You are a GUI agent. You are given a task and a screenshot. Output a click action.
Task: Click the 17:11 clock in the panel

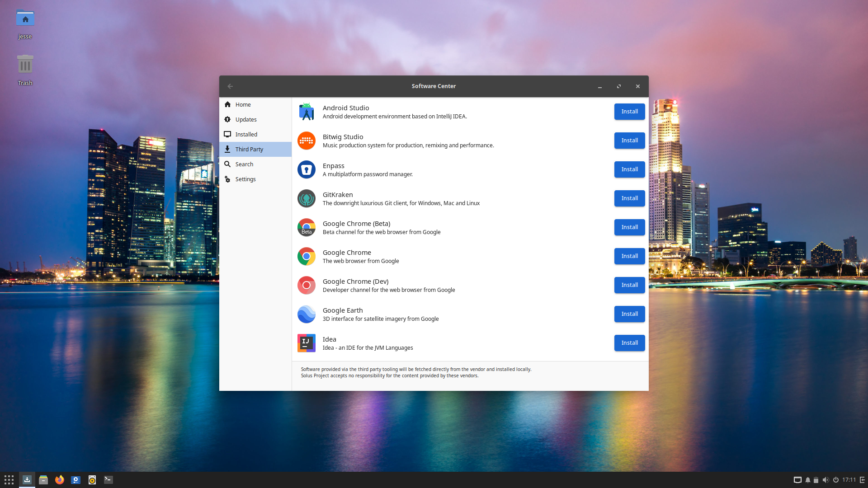849,480
